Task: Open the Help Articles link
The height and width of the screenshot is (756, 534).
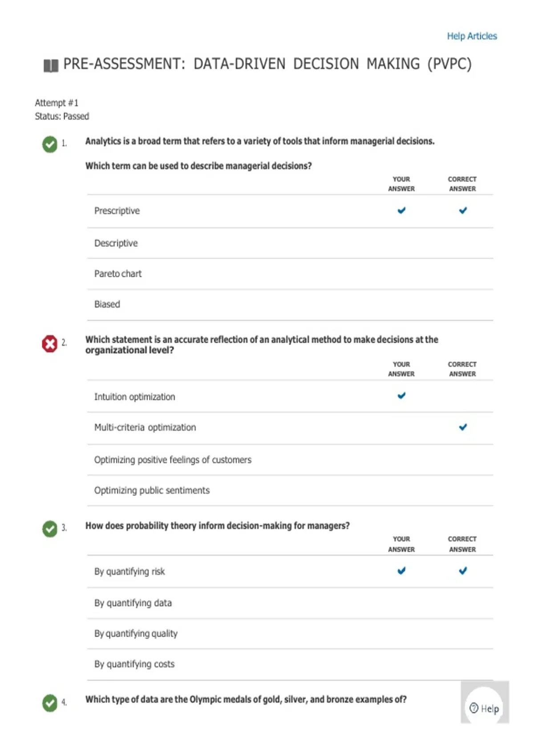Action: 472,36
